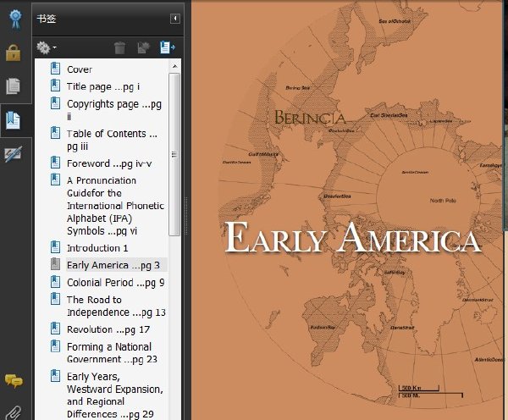Image resolution: width=508 pixels, height=420 pixels.
Task: Select the Early America pg 3 bookmark
Action: (x=113, y=265)
